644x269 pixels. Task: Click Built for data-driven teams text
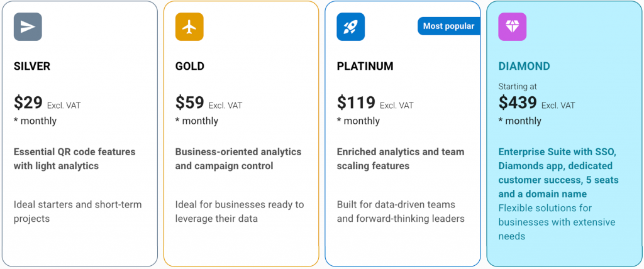[400, 211]
